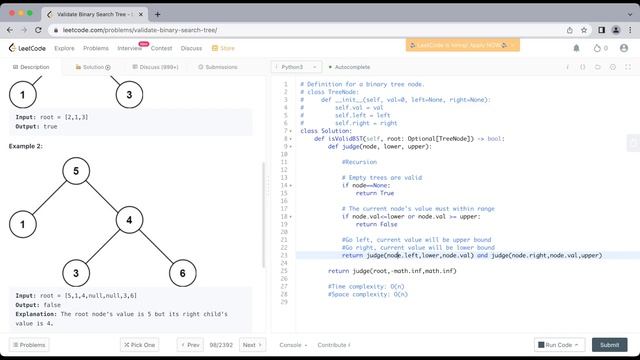This screenshot has width=640, height=360.
Task: Click the right edge feedback tab
Action: [x=633, y=143]
